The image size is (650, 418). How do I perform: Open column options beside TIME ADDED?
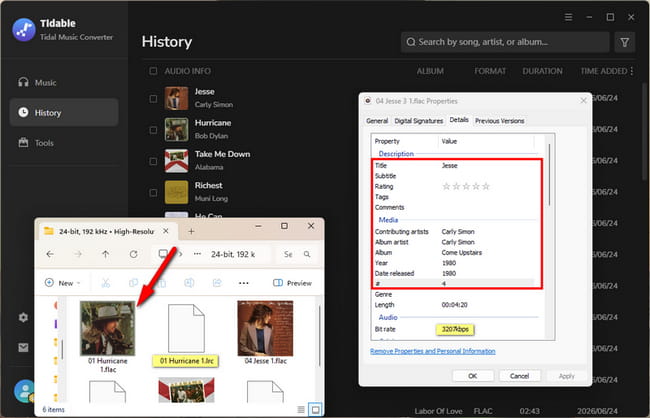click(x=632, y=71)
